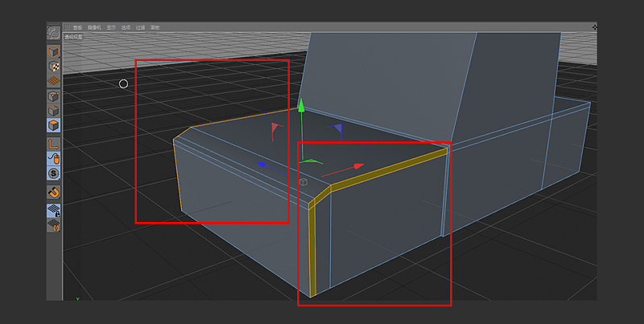Select the highlighted yellow beveled edge polygon

389,170
